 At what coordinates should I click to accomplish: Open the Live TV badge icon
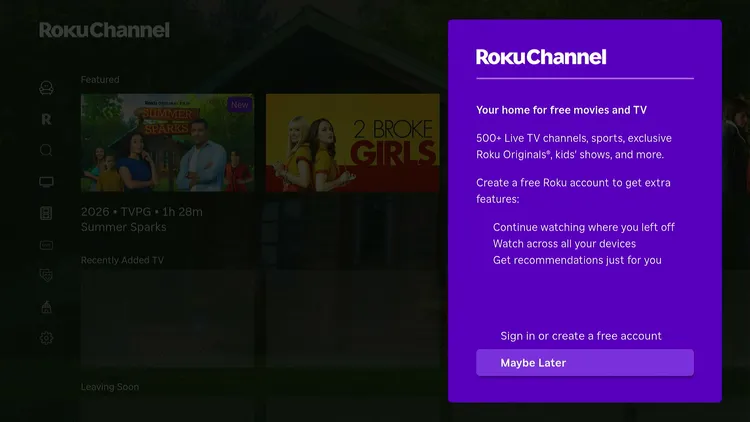pyautogui.click(x=46, y=245)
